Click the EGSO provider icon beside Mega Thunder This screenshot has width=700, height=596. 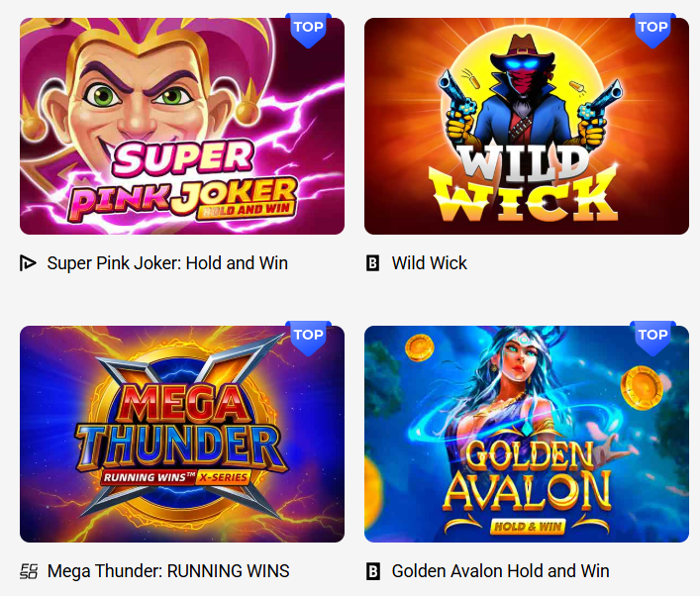[x=29, y=571]
